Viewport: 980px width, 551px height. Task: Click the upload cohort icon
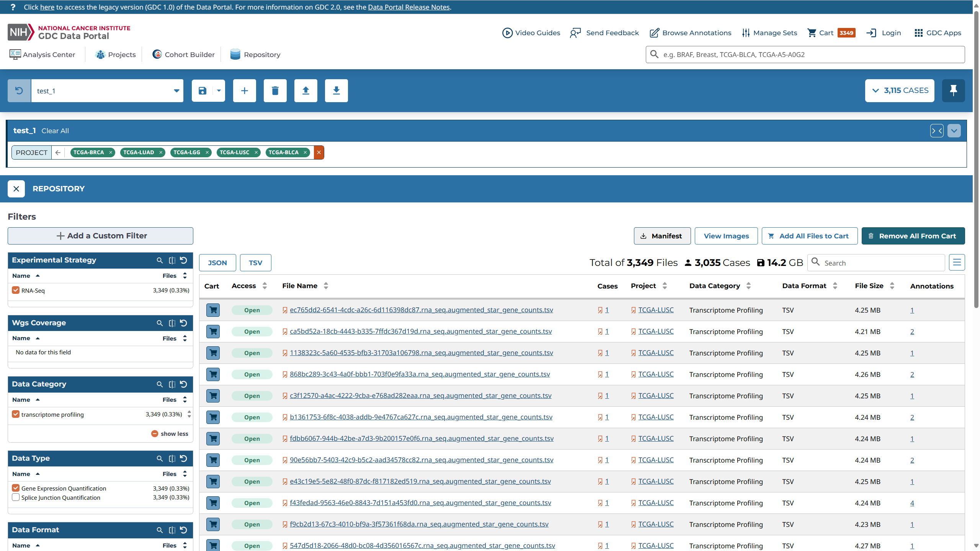[x=305, y=91]
